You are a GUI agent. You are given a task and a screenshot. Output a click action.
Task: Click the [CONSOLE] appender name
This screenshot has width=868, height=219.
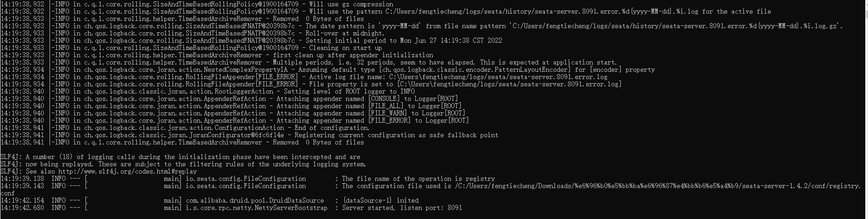click(x=384, y=99)
